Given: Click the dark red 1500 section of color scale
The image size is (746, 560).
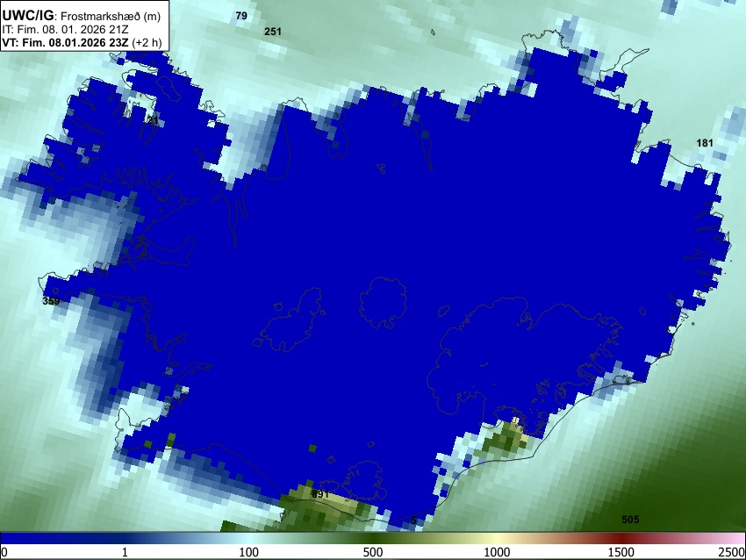Looking at the screenshot, I should click(x=620, y=538).
